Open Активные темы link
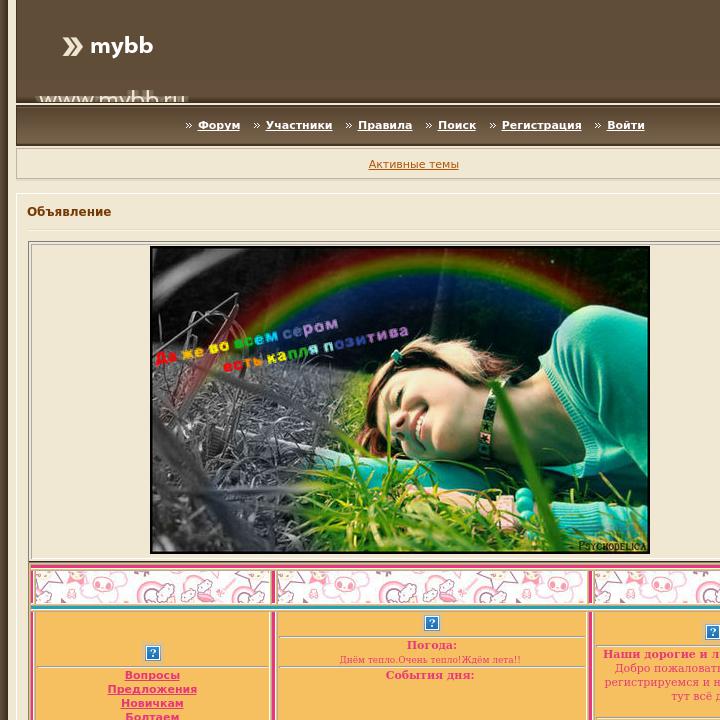Screen dimensions: 720x720 (x=413, y=164)
